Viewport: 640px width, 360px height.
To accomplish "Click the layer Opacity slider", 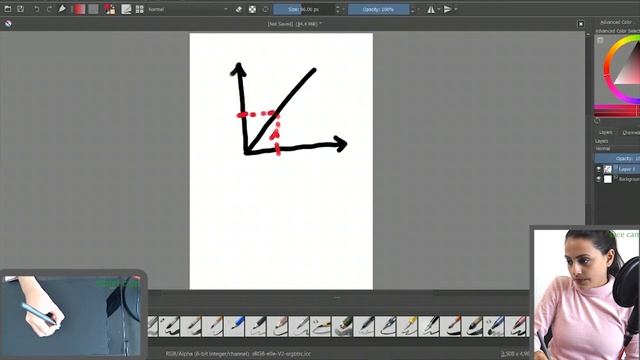I will point(617,158).
